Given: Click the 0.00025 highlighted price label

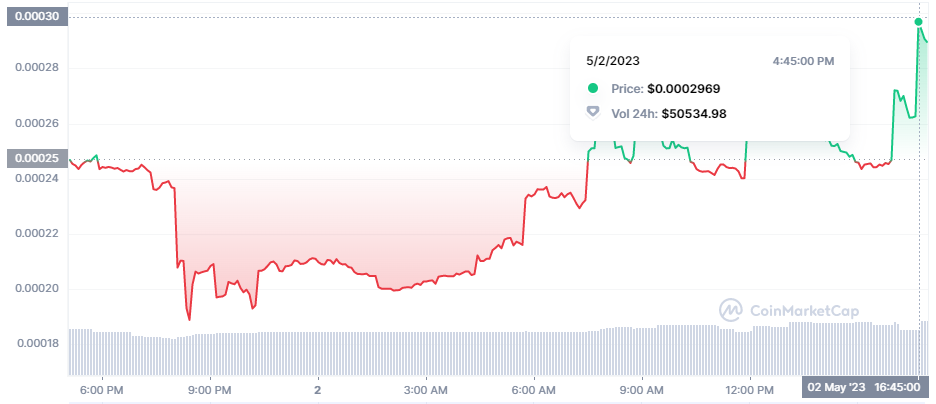Looking at the screenshot, I should tap(37, 159).
